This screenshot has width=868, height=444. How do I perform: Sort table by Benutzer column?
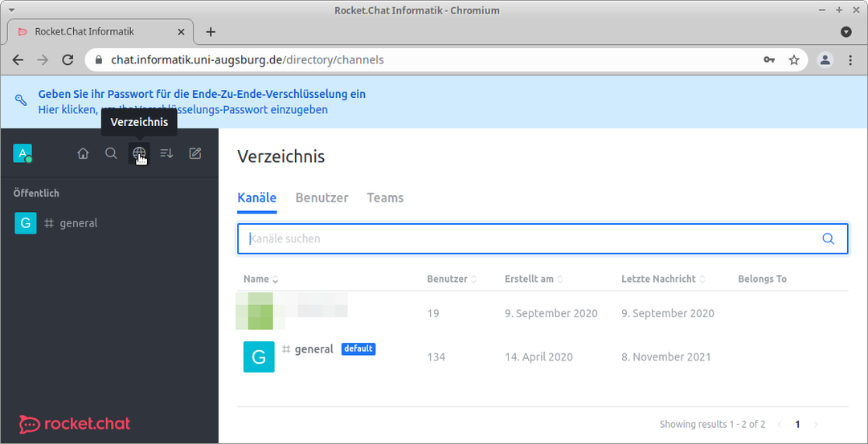(x=451, y=279)
